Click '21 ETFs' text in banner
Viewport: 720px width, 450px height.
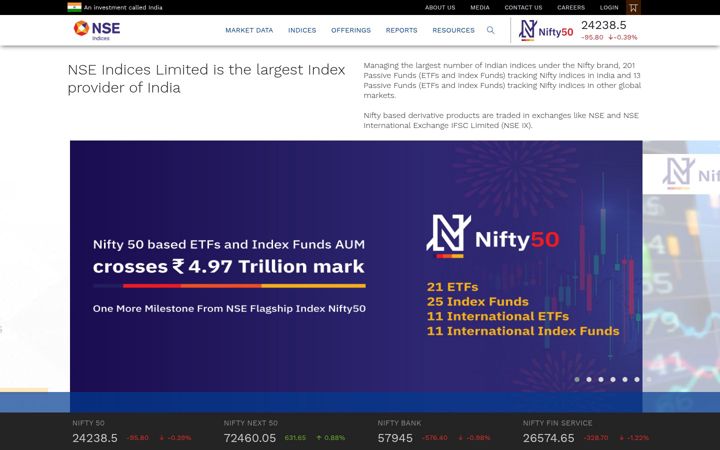452,287
